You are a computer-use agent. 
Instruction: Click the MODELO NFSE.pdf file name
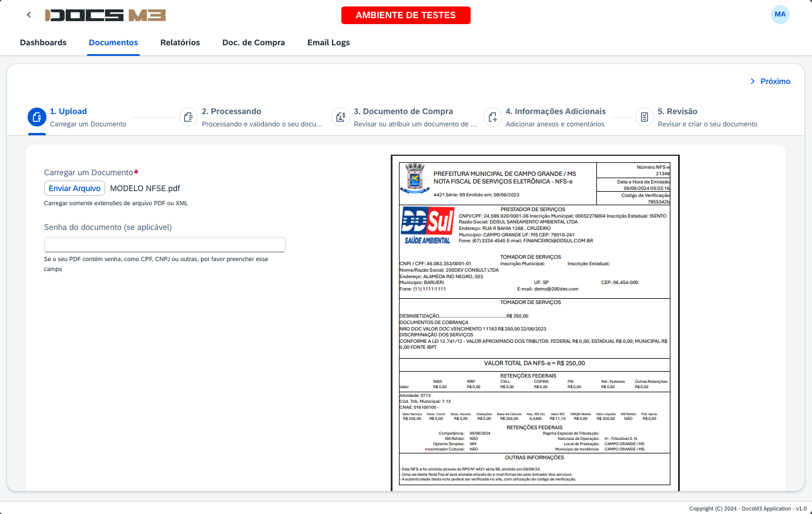point(145,188)
